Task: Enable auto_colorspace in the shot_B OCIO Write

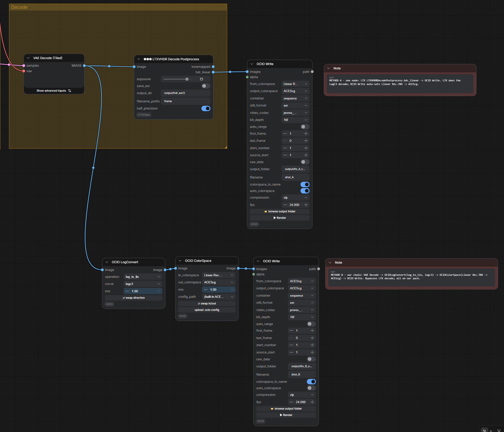Action: (311, 388)
